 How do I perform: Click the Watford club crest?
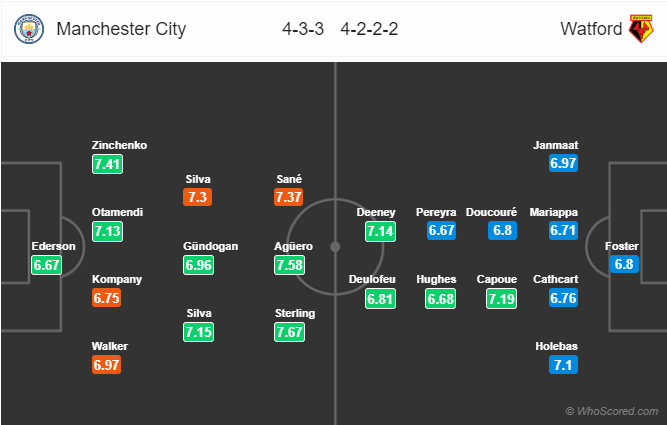(639, 29)
